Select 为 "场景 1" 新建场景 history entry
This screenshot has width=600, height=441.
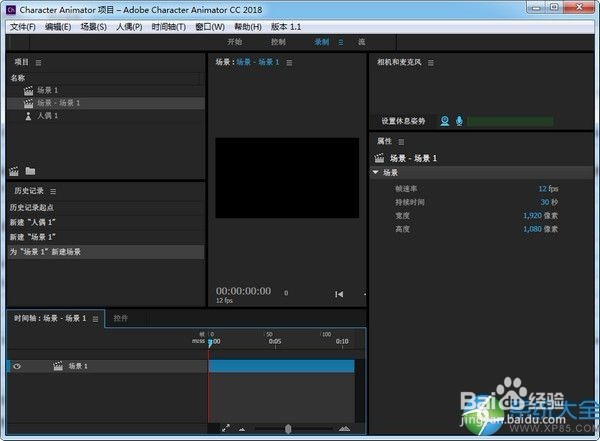(106, 252)
